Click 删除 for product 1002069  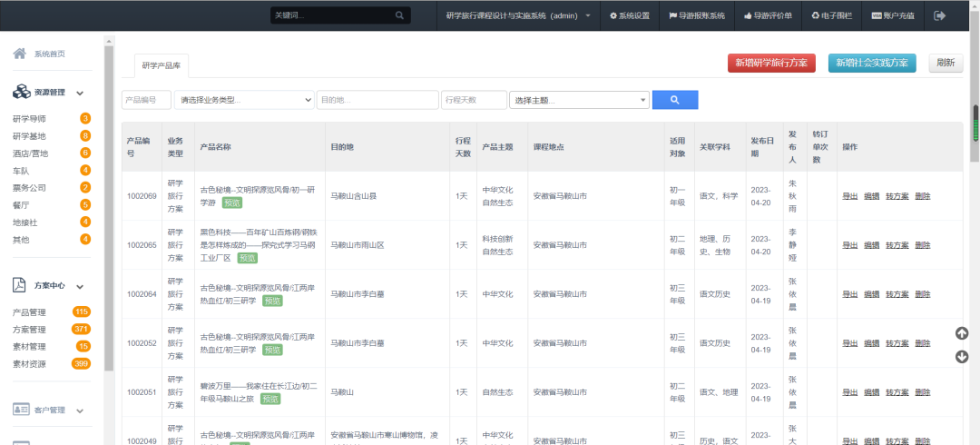click(923, 196)
